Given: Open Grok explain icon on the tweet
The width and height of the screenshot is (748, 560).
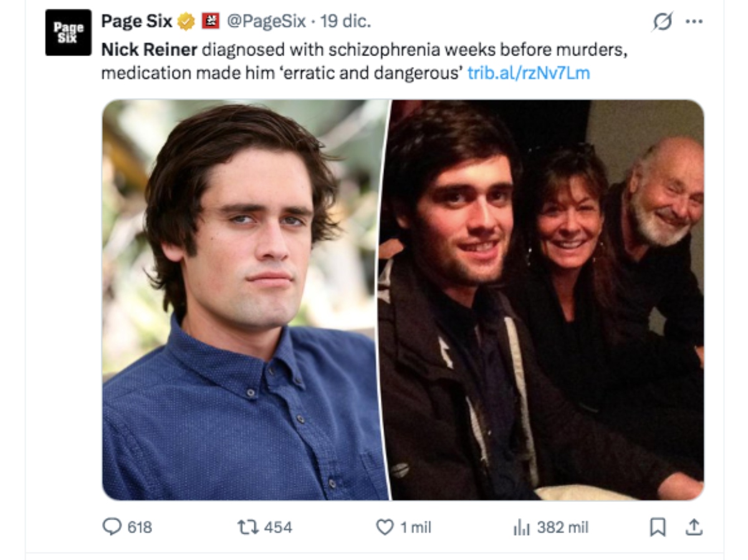Looking at the screenshot, I should point(662,22).
